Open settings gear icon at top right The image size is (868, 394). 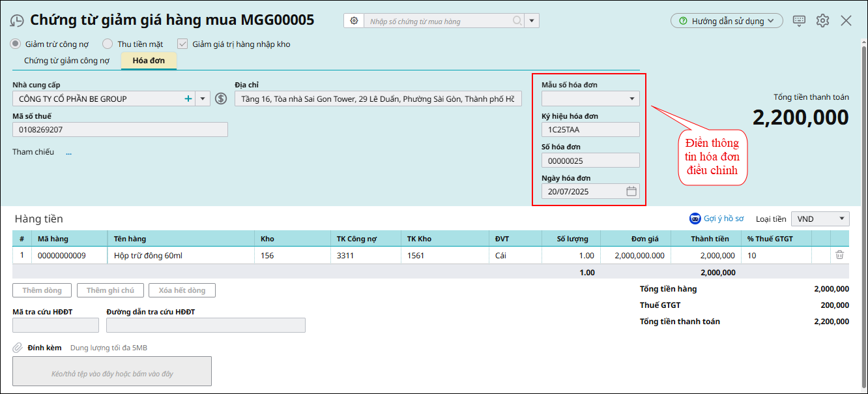click(822, 21)
